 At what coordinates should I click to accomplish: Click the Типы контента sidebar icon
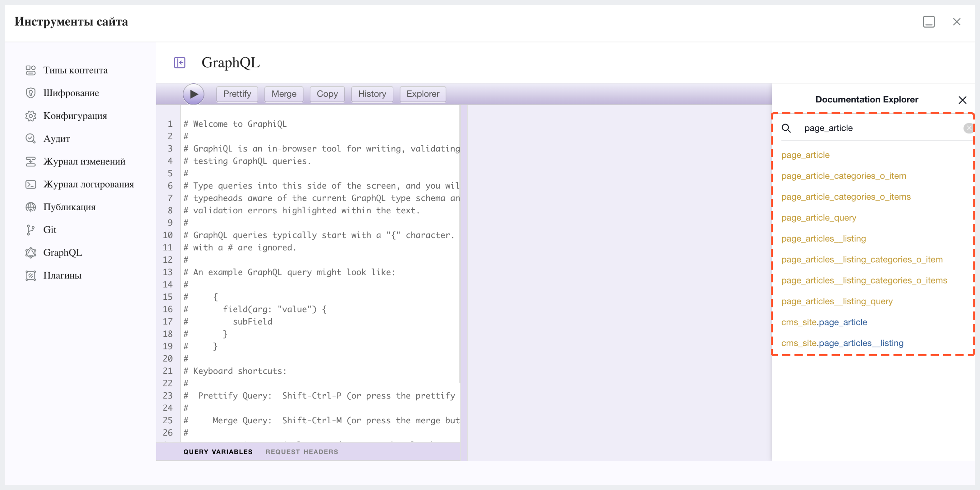coord(30,70)
